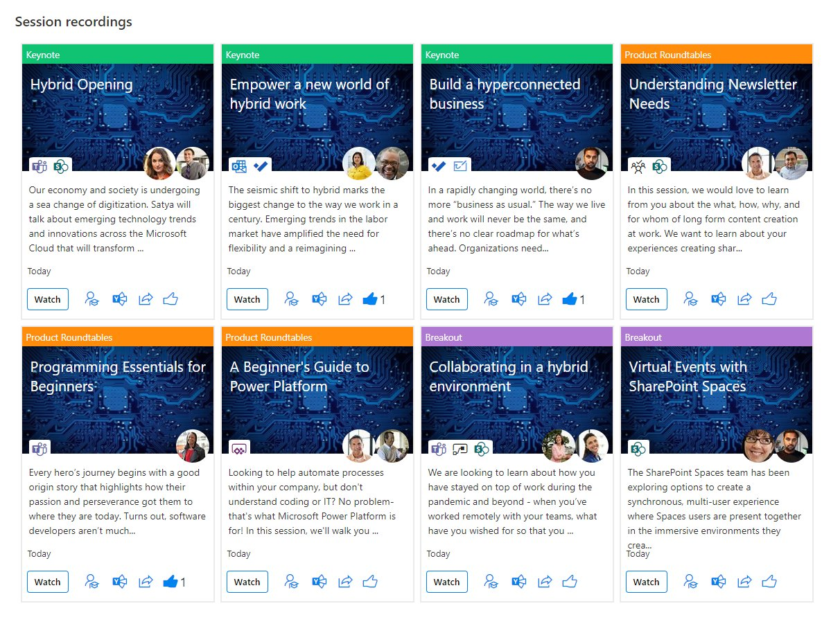Unlike the Empower a new world session

370,299
